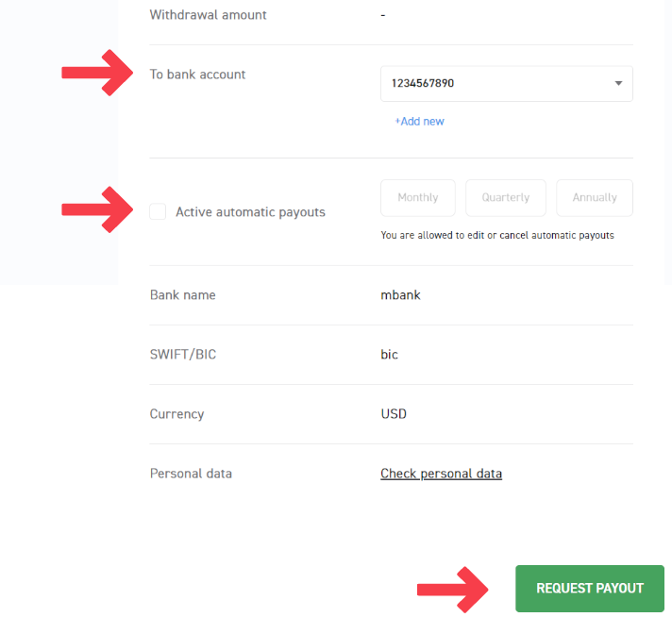Open the 1234567890 account selector
The image size is (672, 617).
pyautogui.click(x=491, y=83)
